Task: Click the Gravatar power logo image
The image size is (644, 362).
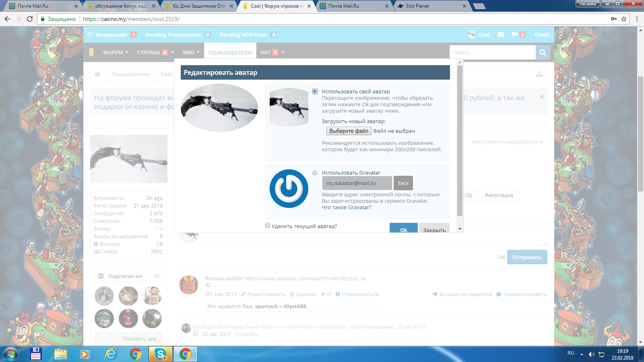Action: [x=289, y=189]
